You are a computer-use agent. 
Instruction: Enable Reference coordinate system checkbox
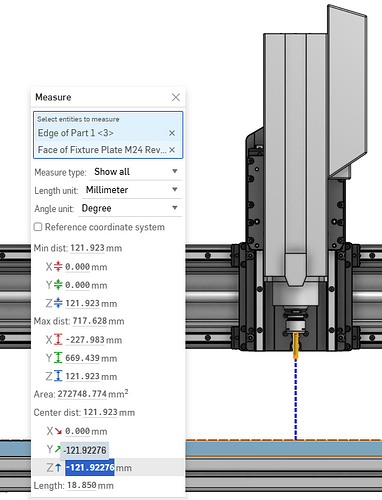[x=38, y=227]
